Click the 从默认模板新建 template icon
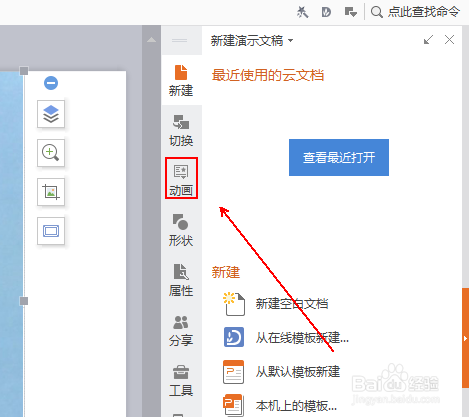Screen dimensions: 469x417 click(x=233, y=372)
